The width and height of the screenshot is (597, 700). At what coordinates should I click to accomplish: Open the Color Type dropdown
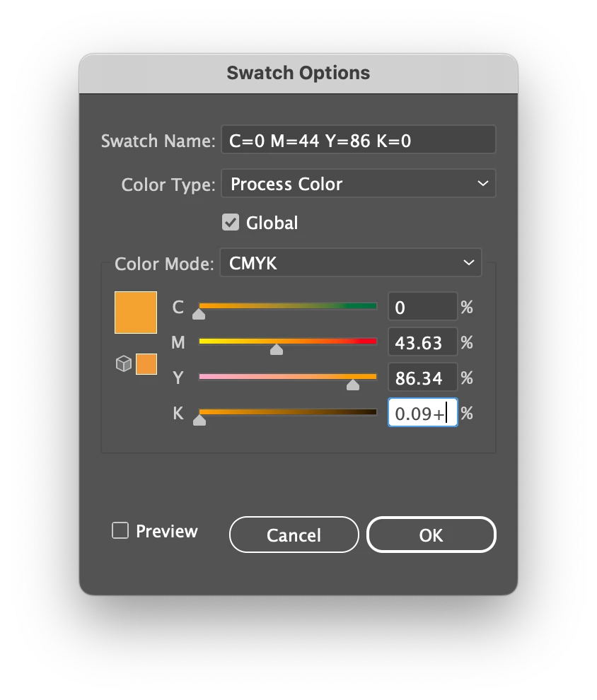359,184
